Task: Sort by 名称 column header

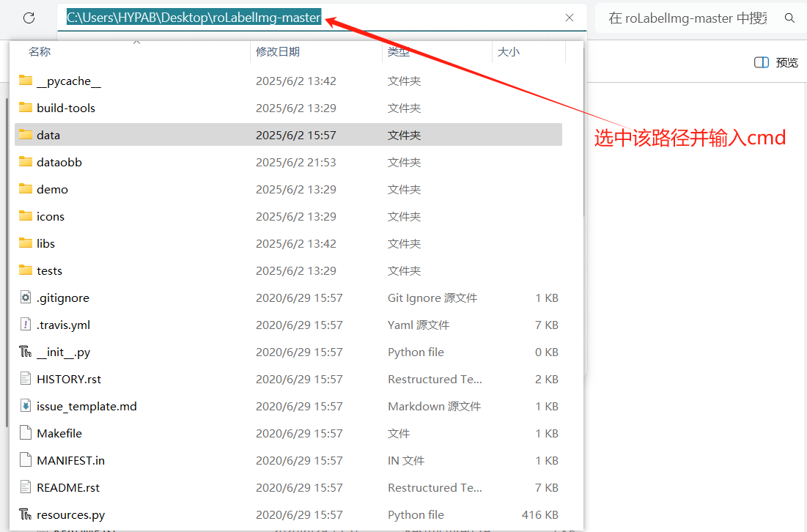Action: click(x=40, y=51)
